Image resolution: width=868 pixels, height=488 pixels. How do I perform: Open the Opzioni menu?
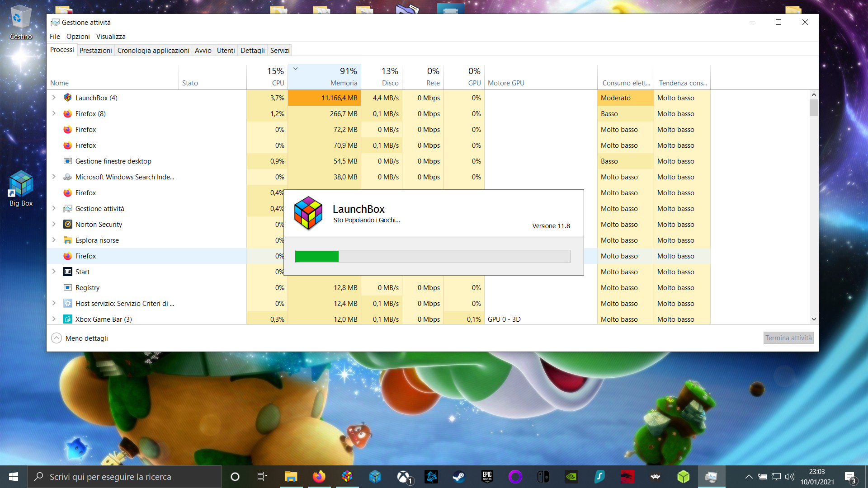point(78,37)
